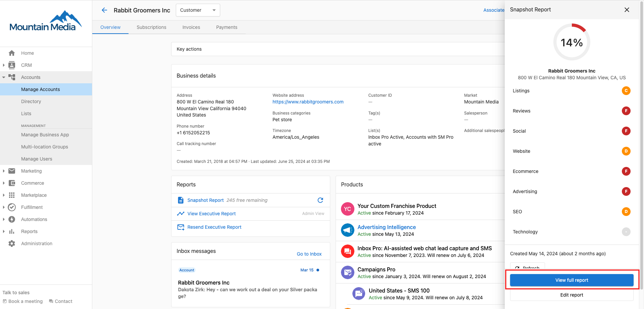Click the Reports bar chart icon
644x309 pixels.
point(12,231)
